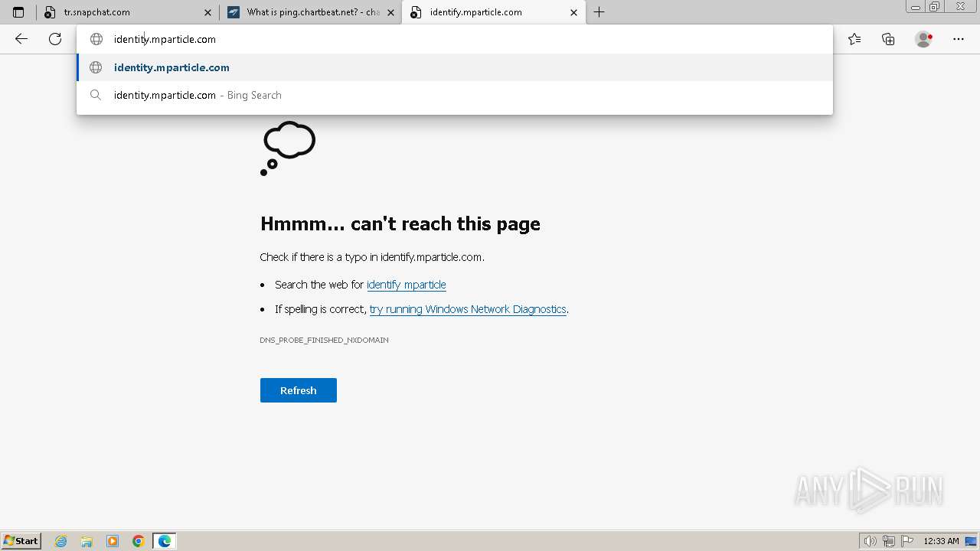
Task: Go back to the previous page
Action: pyautogui.click(x=21, y=39)
